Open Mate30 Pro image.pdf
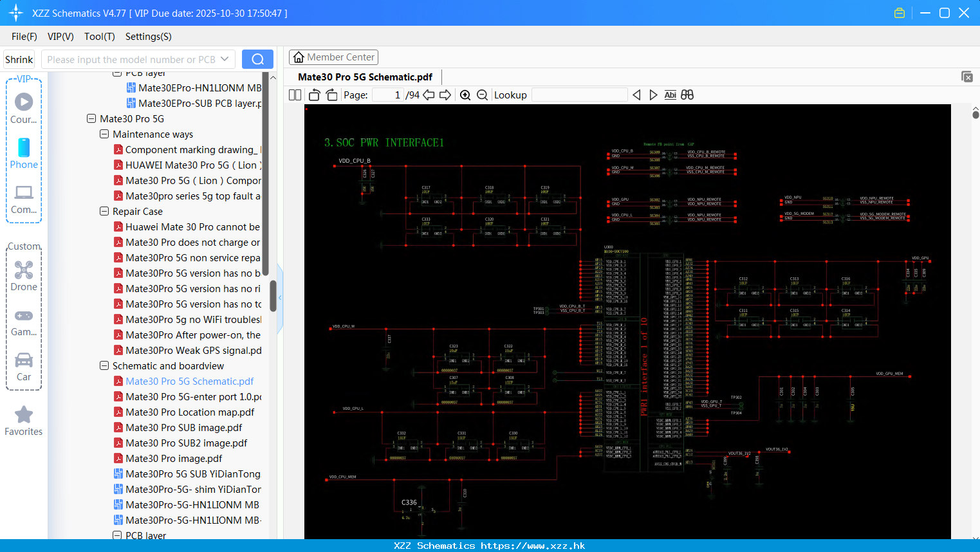980x552 pixels. pos(168,458)
